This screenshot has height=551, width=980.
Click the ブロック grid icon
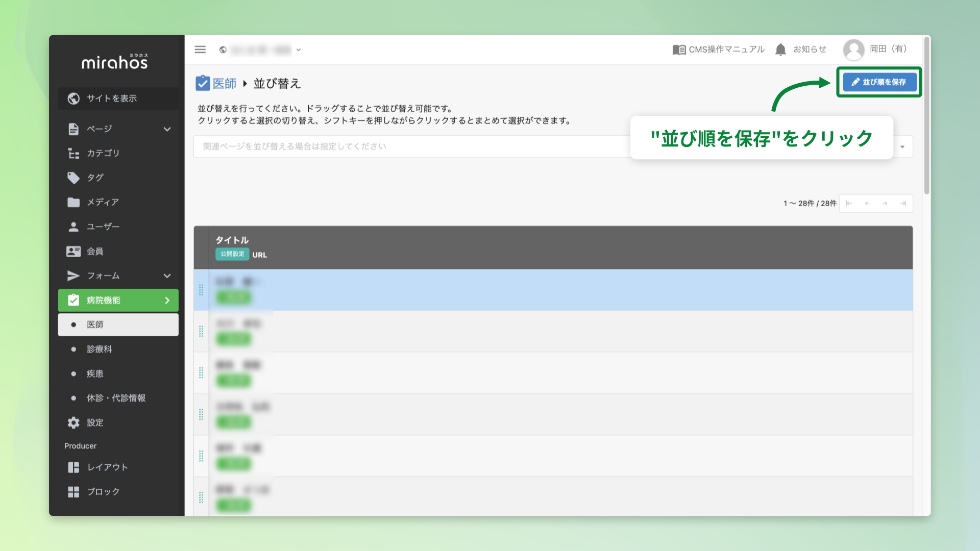point(73,492)
